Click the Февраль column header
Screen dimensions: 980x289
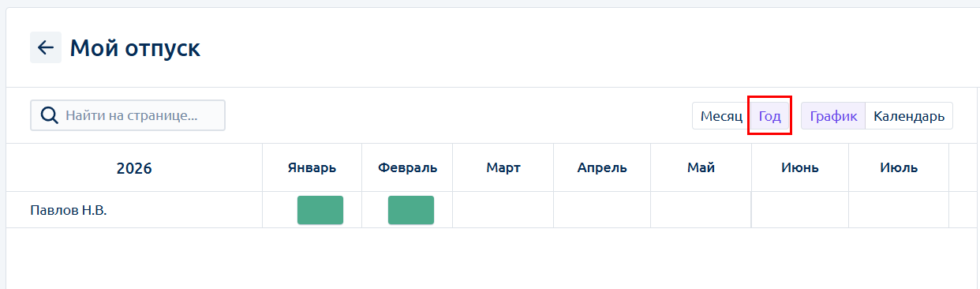click(407, 167)
